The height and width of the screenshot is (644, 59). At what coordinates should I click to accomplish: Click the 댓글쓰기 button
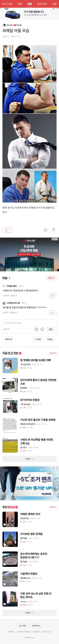(x=51, y=278)
